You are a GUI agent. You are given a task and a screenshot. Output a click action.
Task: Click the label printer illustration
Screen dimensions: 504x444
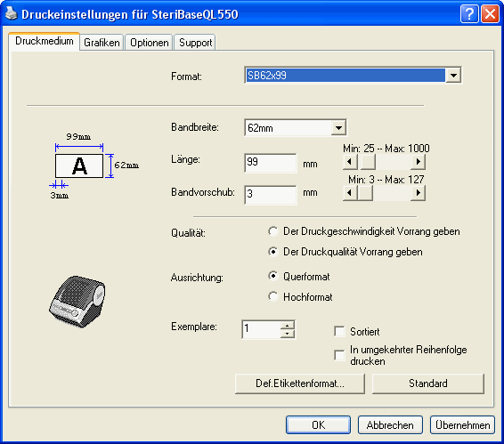(77, 301)
